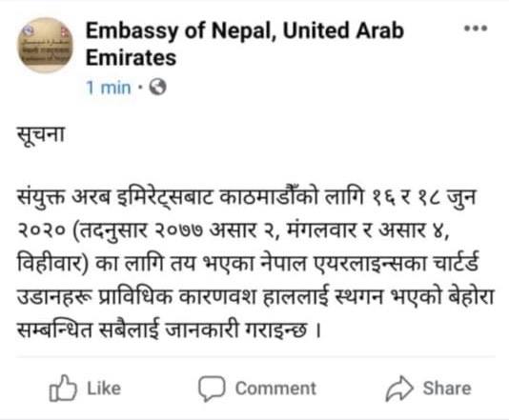Click the "सूचना" heading of the post

pos(41,135)
